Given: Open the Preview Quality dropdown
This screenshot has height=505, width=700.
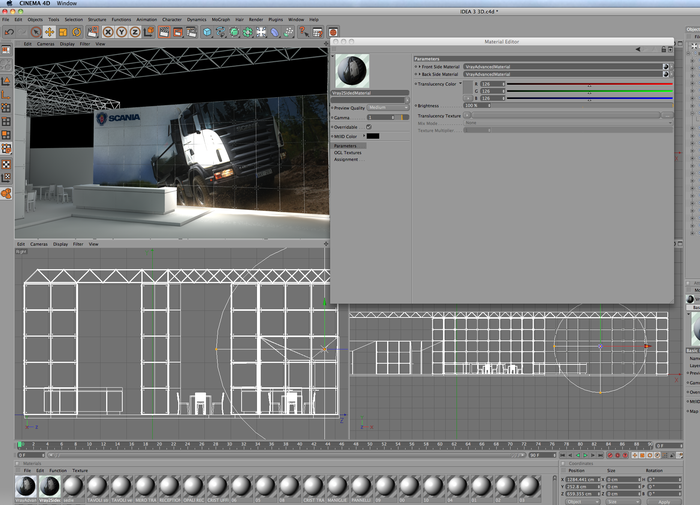Looking at the screenshot, I should tap(388, 108).
